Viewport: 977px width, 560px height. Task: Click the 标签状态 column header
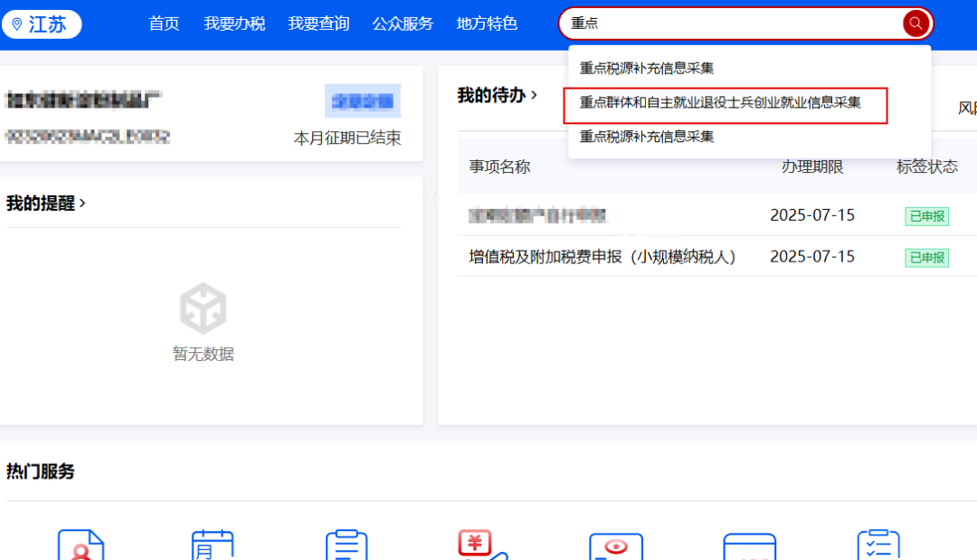coord(927,167)
